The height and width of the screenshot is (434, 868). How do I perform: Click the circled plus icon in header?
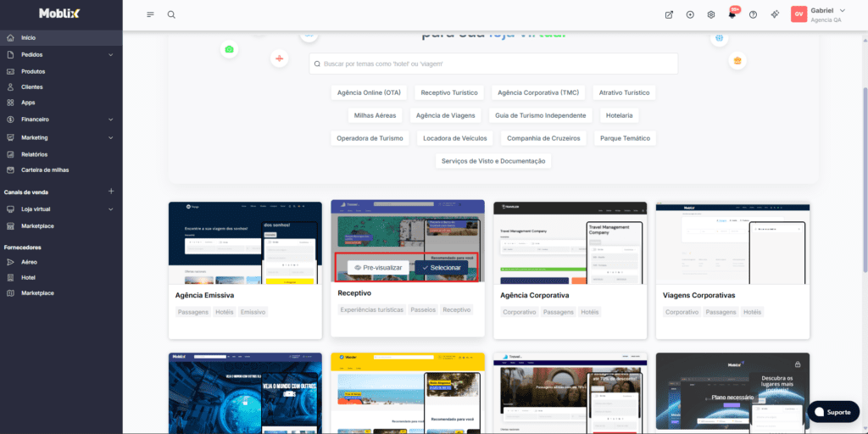point(690,14)
